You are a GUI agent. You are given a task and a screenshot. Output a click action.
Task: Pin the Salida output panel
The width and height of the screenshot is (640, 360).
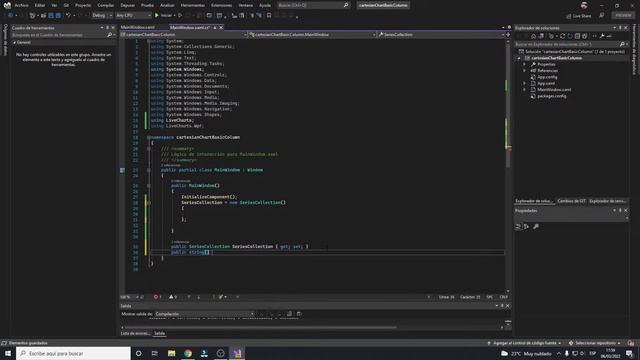pos(502,306)
